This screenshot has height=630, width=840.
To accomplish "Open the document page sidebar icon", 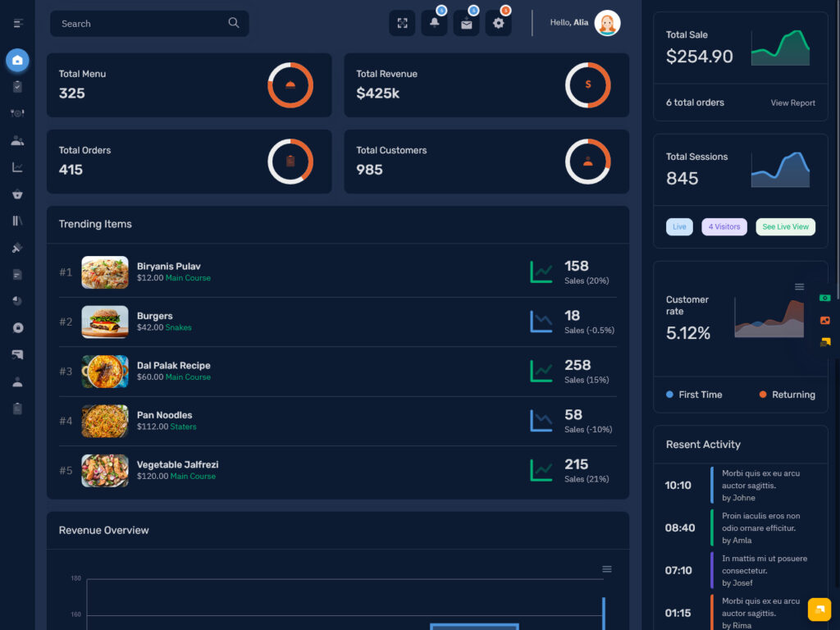I will click(18, 274).
